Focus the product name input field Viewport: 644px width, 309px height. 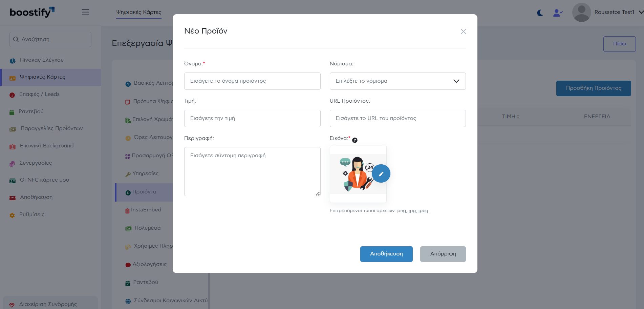coord(252,81)
